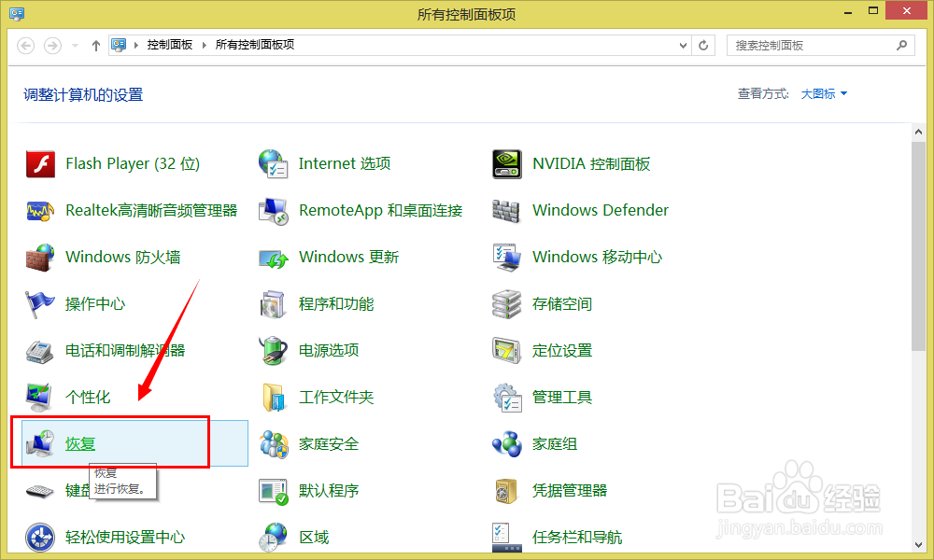Maximize the 所有控制面板项 window
Screen dimensions: 934x560
(872, 10)
